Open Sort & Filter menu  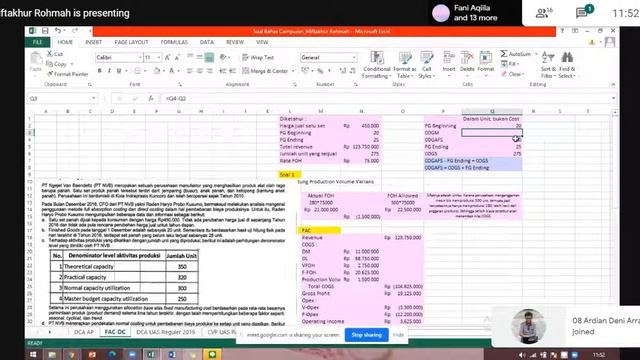pos(548,64)
